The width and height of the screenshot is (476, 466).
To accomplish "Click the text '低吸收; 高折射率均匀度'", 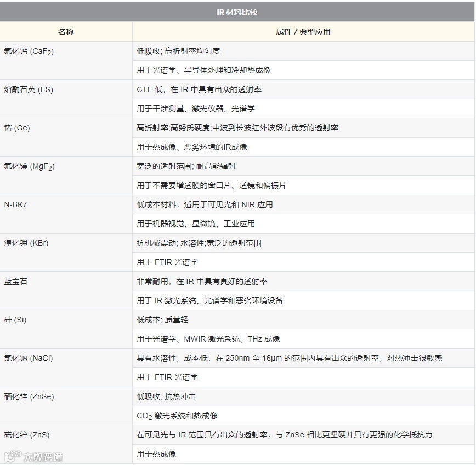I will [178, 51].
